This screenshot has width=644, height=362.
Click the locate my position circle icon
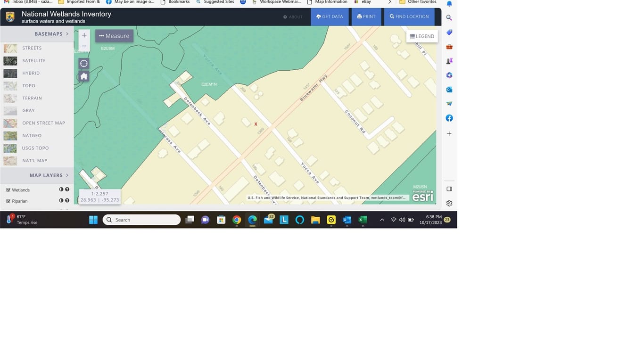point(84,64)
